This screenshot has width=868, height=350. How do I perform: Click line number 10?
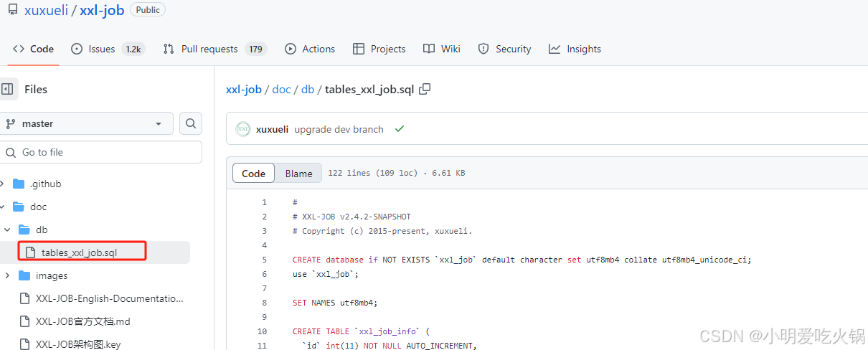pos(262,331)
